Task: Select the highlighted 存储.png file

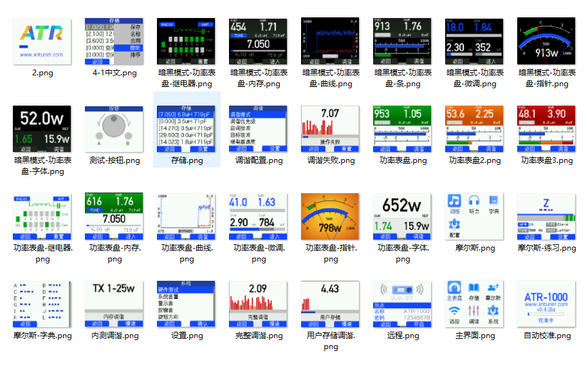Action: (x=187, y=129)
